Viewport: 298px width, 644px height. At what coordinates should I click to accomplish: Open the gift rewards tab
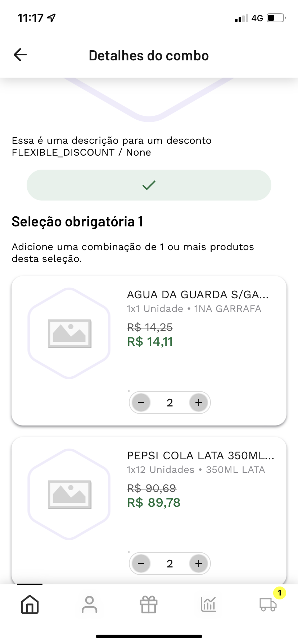[149, 604]
